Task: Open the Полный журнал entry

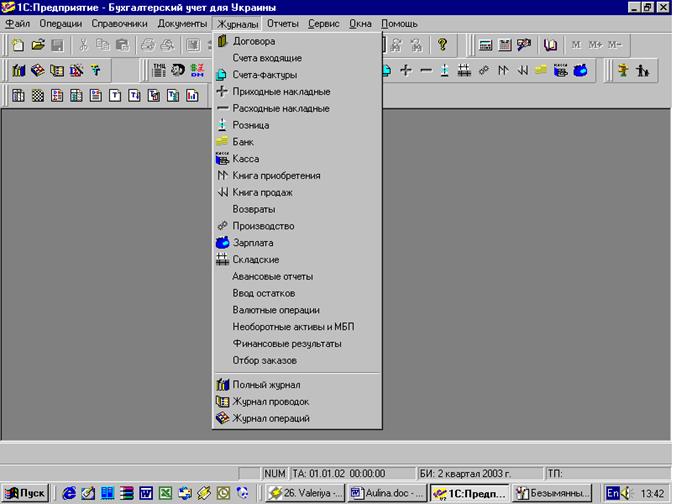Action: tap(266, 384)
